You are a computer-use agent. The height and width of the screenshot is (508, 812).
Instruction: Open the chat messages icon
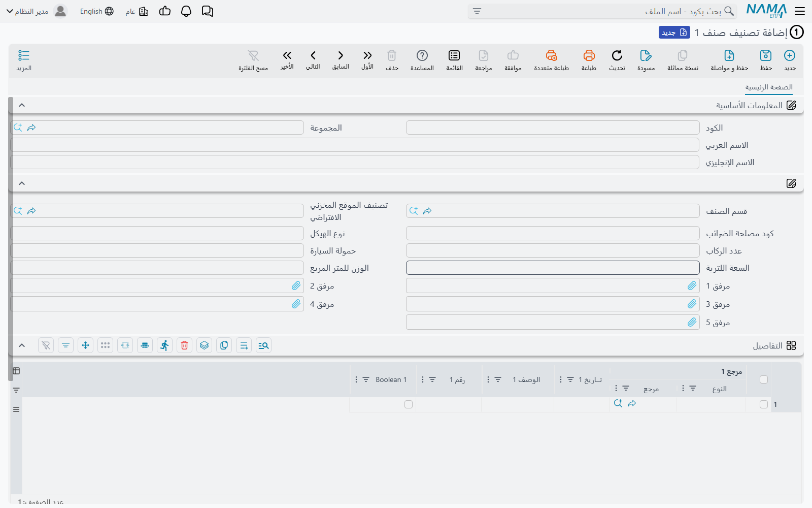(x=208, y=11)
